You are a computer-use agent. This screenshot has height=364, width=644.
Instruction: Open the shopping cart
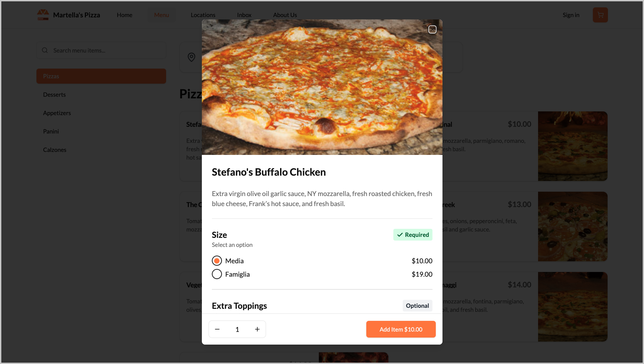click(600, 15)
